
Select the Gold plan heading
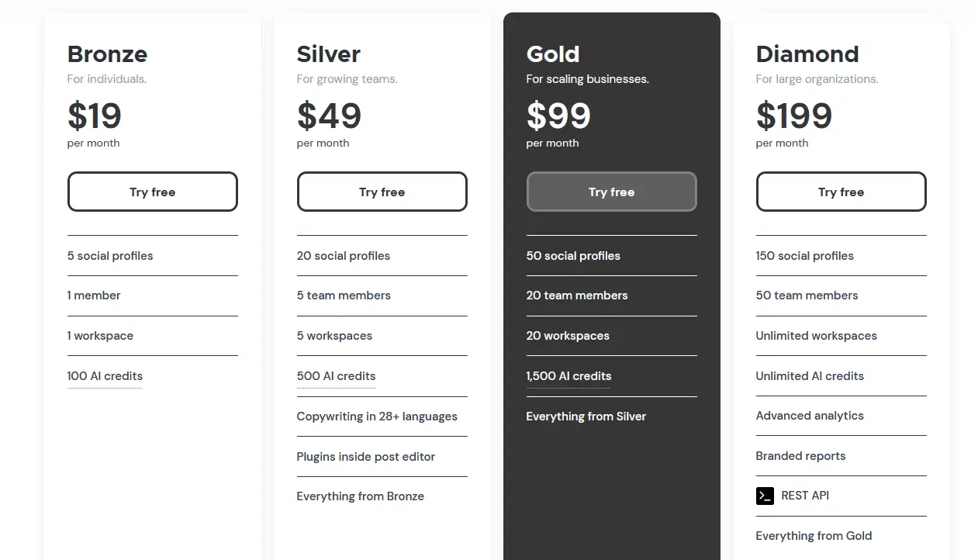click(552, 54)
